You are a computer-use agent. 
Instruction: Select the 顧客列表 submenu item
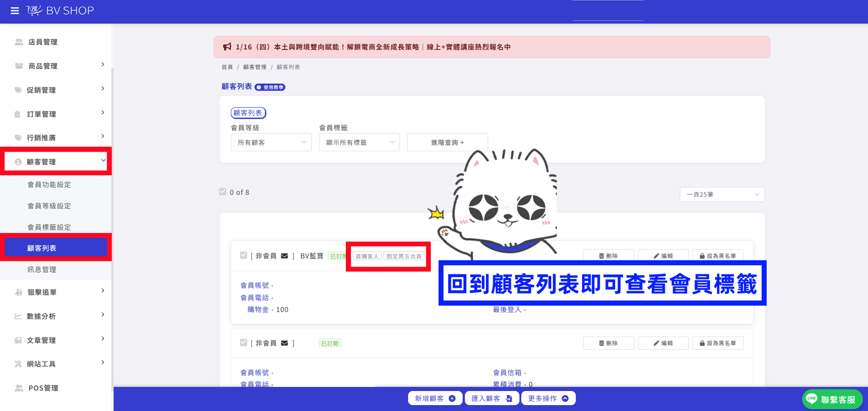(56, 248)
